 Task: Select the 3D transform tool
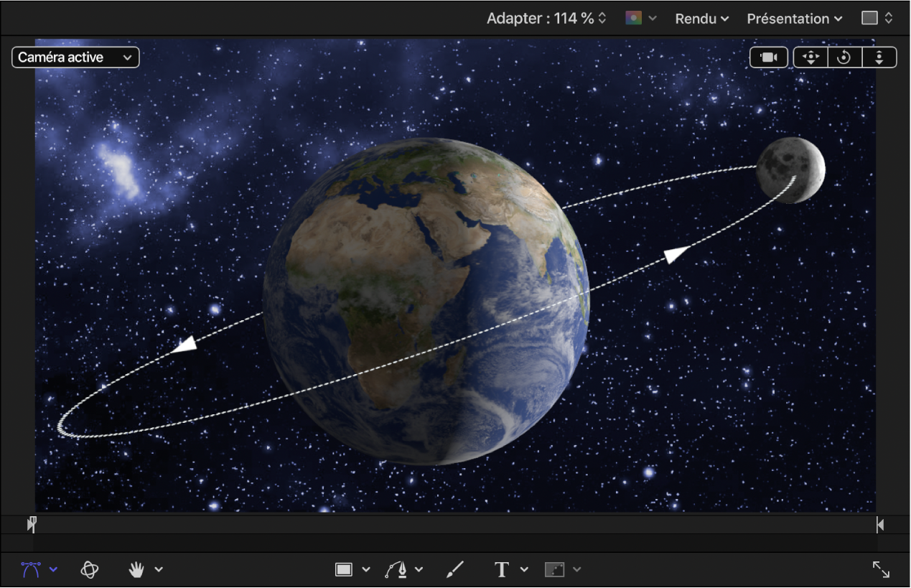[90, 569]
